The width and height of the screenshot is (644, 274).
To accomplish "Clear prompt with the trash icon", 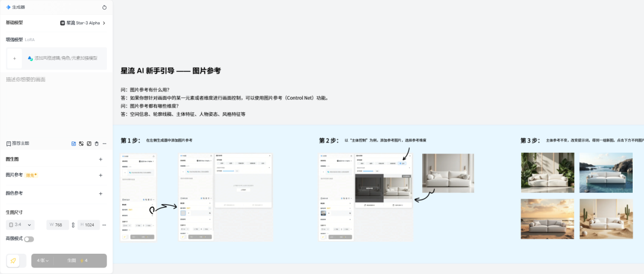I will 97,144.
